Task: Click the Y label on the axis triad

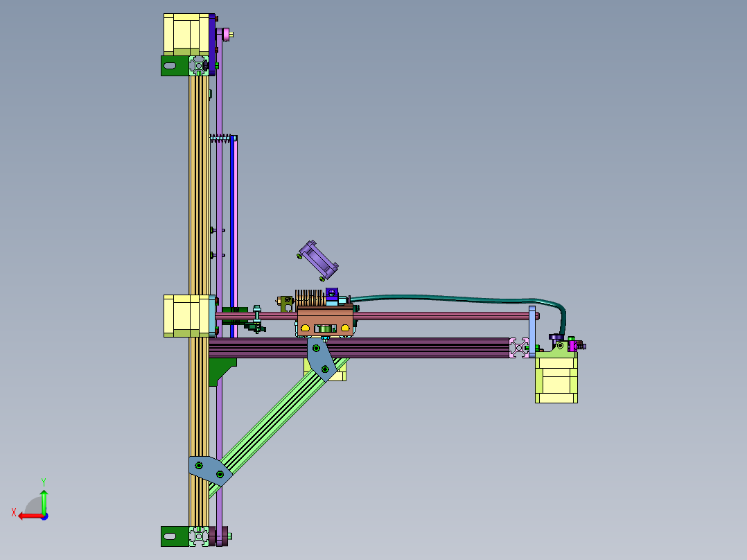Action: [44, 482]
